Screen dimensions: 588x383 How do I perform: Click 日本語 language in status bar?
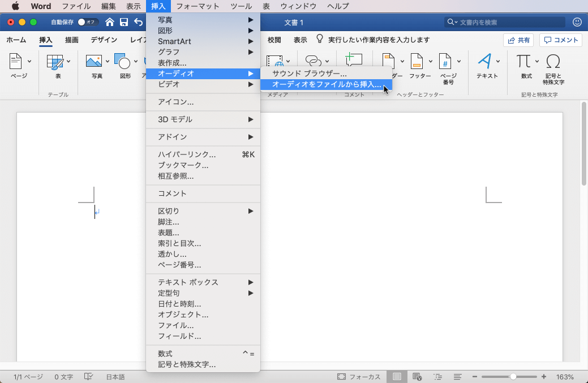[x=115, y=377]
